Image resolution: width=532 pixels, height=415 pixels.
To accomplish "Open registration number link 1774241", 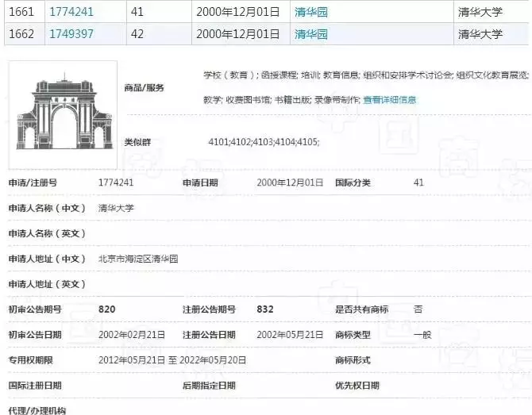I will [71, 12].
